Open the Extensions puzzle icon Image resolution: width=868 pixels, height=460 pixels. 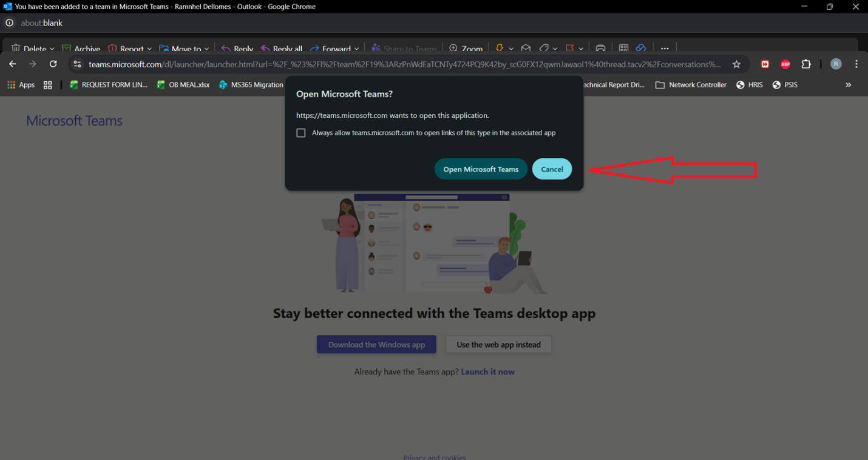(x=806, y=64)
